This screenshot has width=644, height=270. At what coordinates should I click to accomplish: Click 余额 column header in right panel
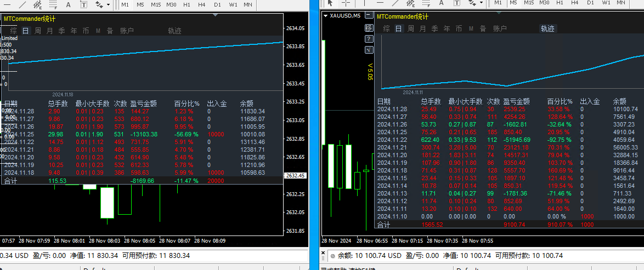coord(620,101)
